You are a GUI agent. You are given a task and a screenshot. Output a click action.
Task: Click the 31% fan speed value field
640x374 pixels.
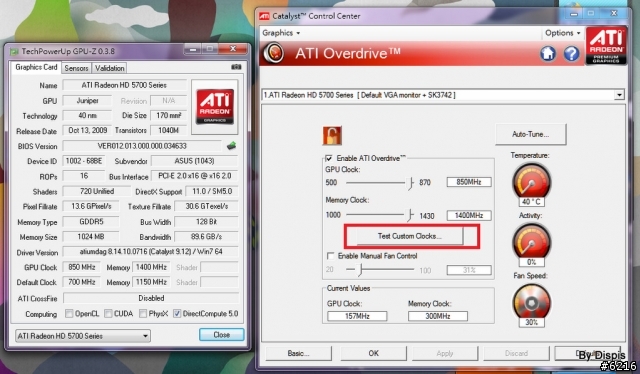469,270
